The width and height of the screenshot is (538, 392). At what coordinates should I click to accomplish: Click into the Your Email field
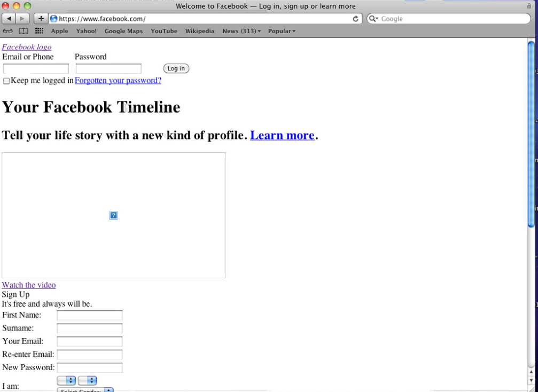point(90,341)
